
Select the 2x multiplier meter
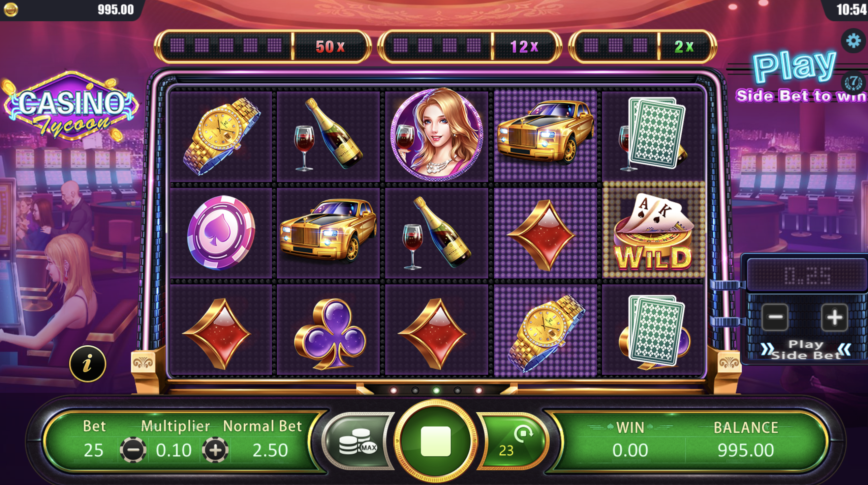[x=642, y=46]
